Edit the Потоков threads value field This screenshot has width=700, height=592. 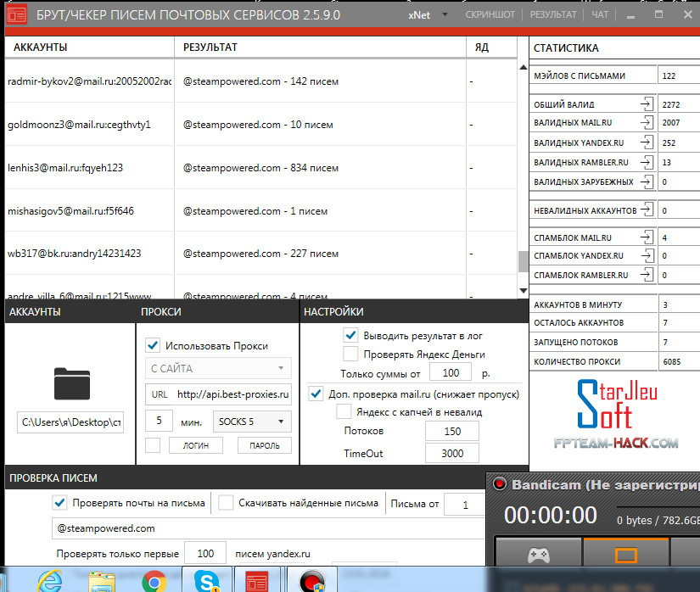[x=451, y=432]
